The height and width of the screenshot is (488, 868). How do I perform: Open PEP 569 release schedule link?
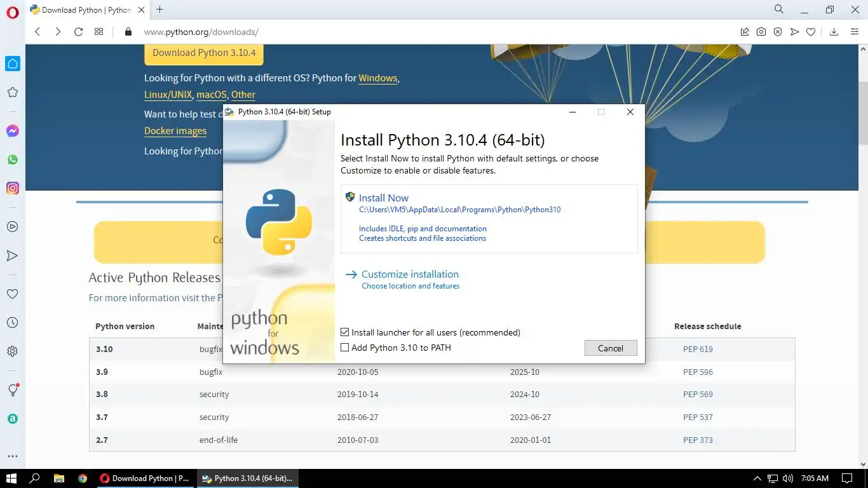[698, 395]
